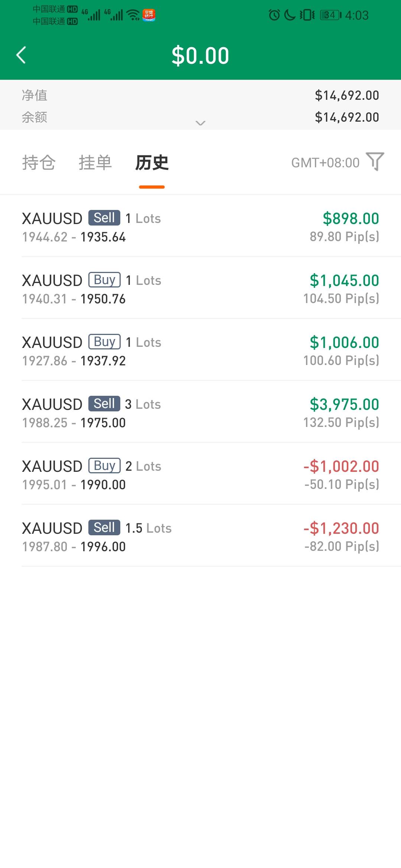
Task: Open the Sell 1 Lots $898.00 trade
Action: coord(200,227)
